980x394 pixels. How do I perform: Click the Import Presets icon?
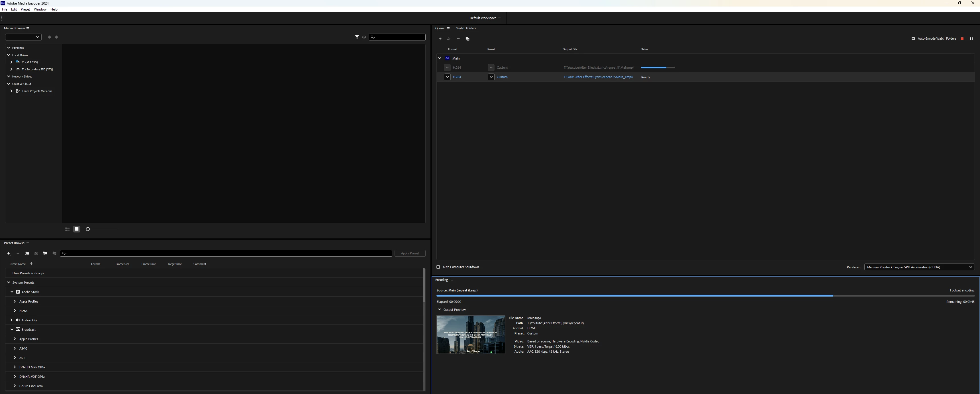[x=45, y=254]
